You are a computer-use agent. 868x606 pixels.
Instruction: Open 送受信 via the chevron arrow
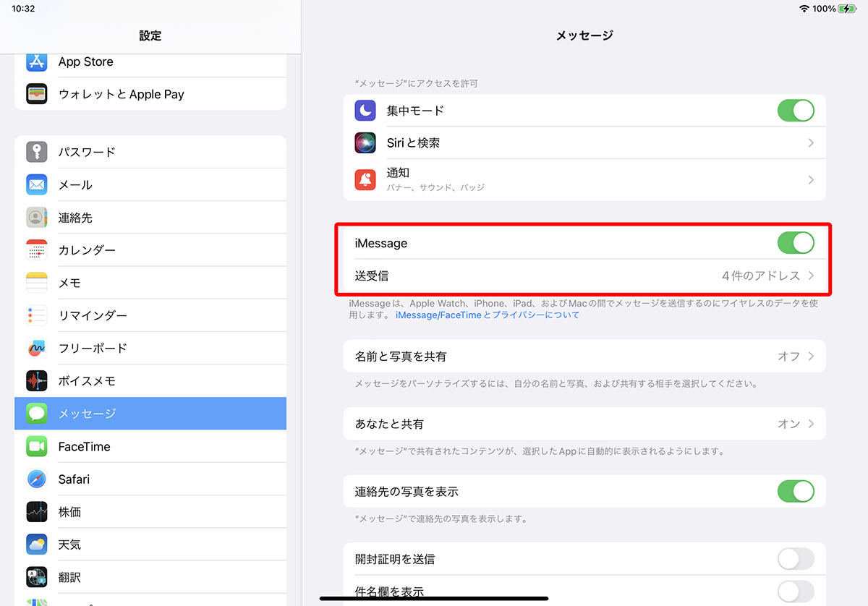click(811, 276)
